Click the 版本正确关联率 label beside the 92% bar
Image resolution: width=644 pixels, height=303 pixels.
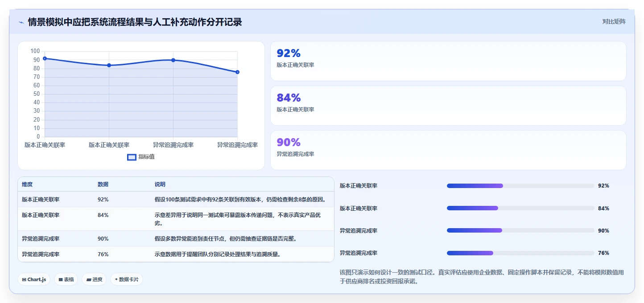[359, 186]
